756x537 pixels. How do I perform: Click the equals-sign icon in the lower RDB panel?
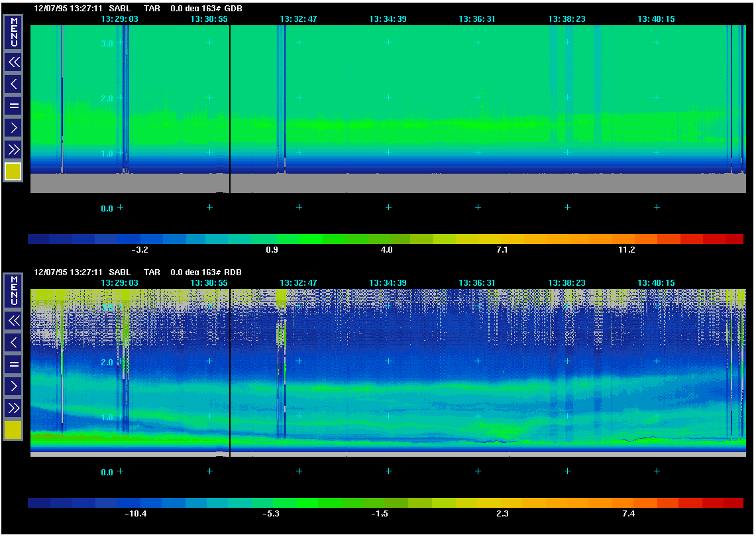[13, 364]
